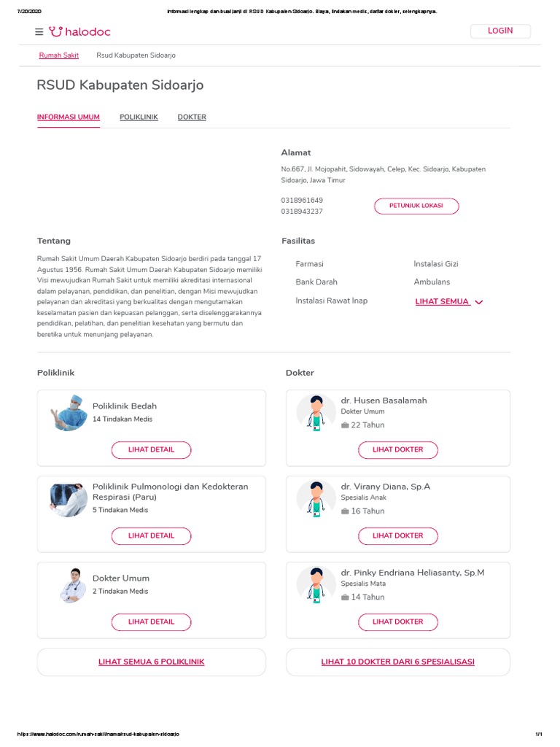
Task: Click dr. Pinky Endriana's avatar icon
Action: click(316, 584)
